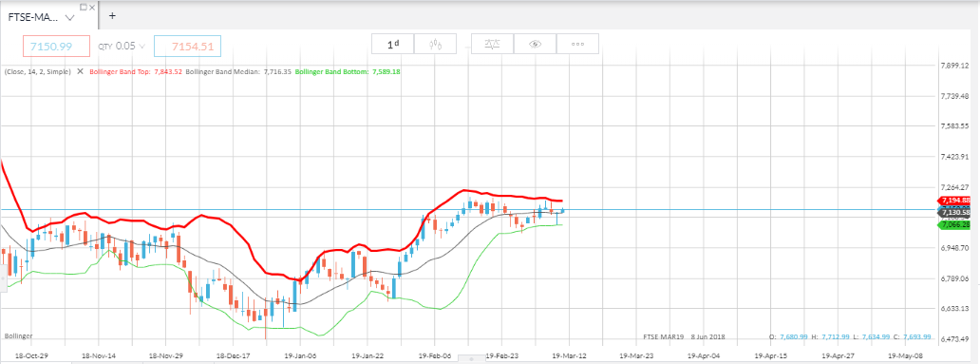The width and height of the screenshot is (980, 364).
Task: Click the Bollinger Band Bottom value label
Action: (x=347, y=71)
